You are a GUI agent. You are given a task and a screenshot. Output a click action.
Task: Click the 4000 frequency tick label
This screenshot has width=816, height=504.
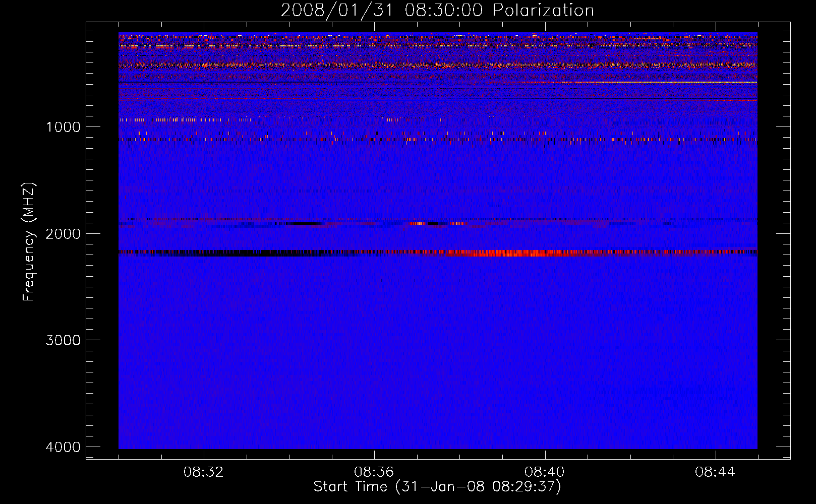tap(63, 447)
